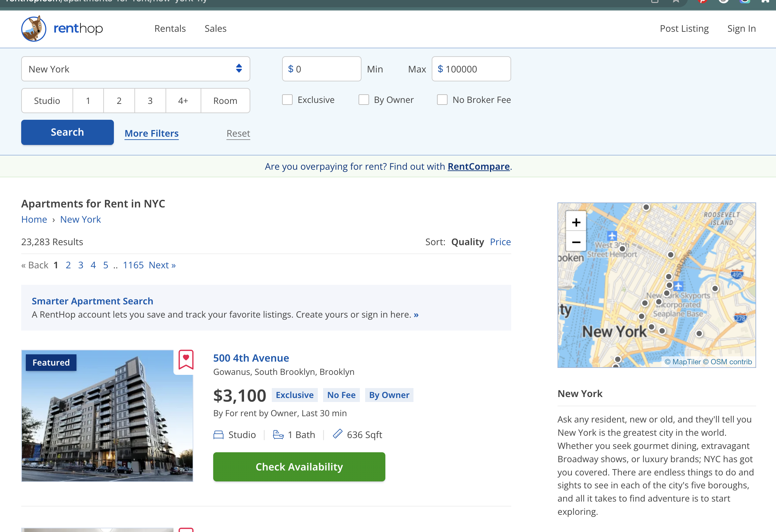776x532 pixels.
Task: Enable the Exclusive filter
Action: coord(287,100)
